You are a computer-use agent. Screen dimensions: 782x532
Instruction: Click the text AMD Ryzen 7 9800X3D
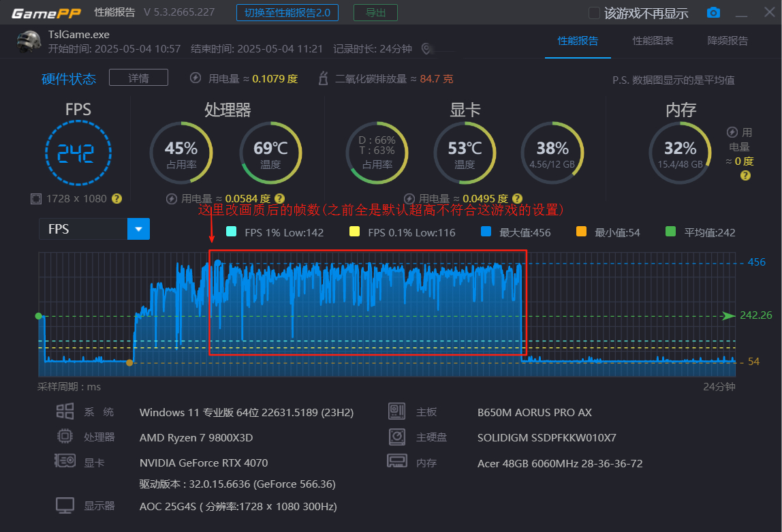pyautogui.click(x=196, y=438)
